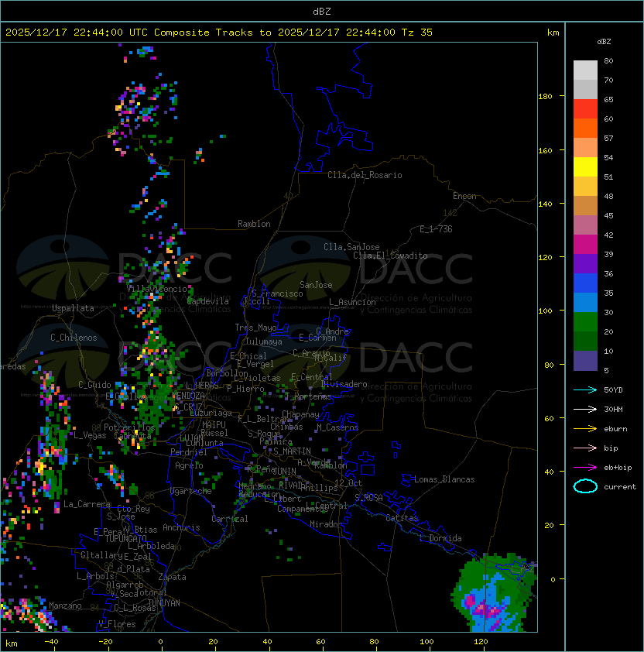Click the 140 km vertical axis tick label
The image size is (644, 652).
(x=545, y=204)
